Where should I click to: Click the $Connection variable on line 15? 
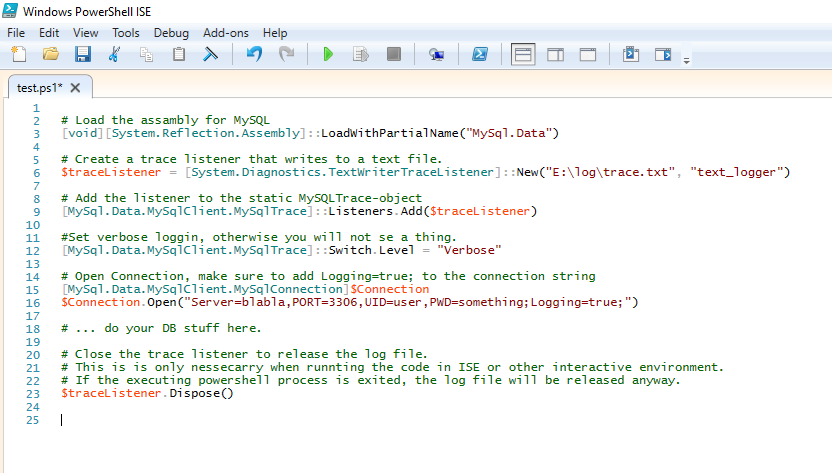[390, 289]
